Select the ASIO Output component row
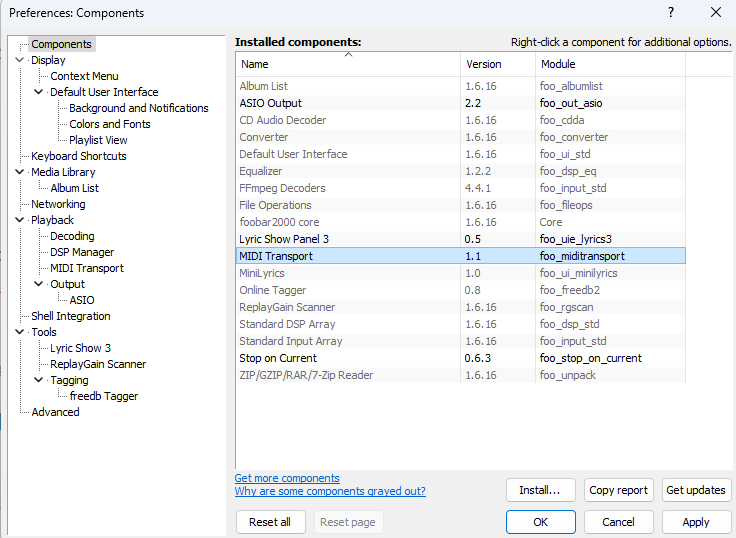The width and height of the screenshot is (736, 538). click(460, 103)
